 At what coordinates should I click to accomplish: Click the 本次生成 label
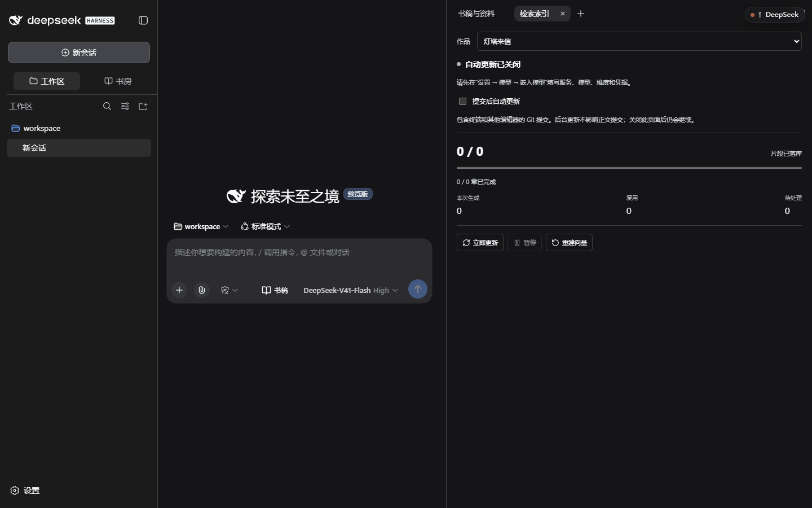pos(468,198)
